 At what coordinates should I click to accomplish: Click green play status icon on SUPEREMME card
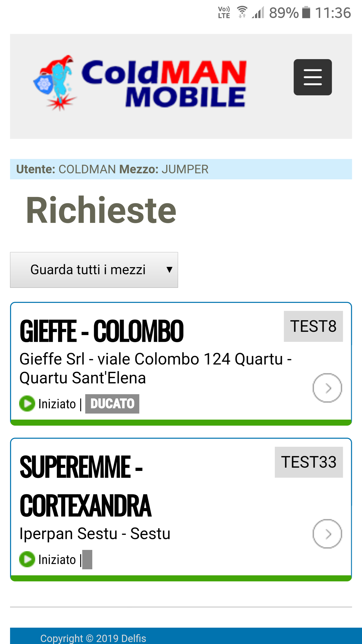tap(27, 559)
